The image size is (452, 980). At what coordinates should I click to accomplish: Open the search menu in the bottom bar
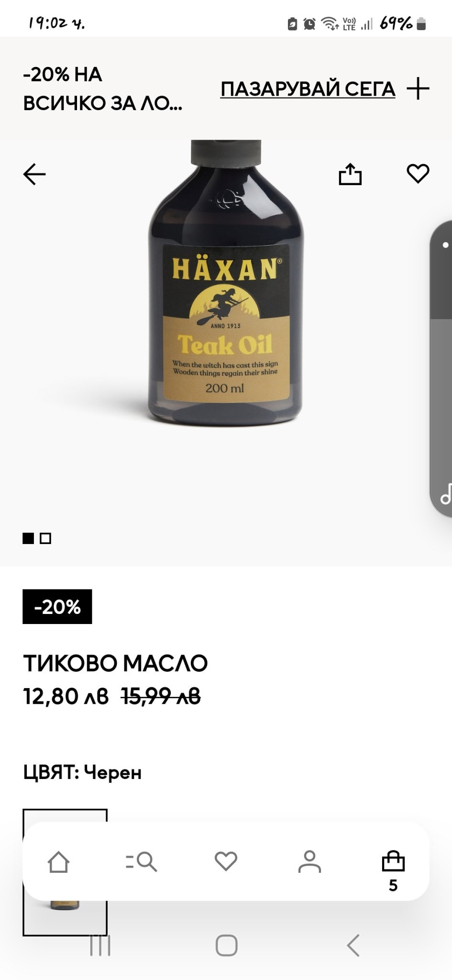tap(142, 862)
